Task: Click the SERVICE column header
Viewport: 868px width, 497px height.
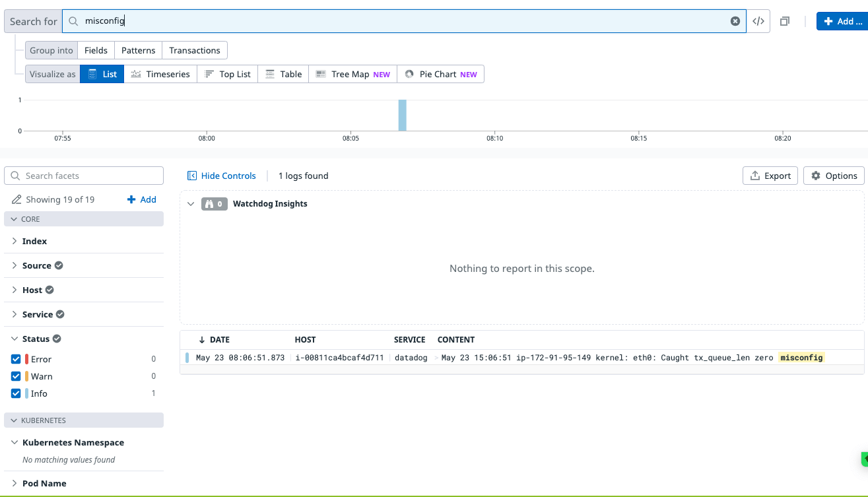Action: point(409,340)
